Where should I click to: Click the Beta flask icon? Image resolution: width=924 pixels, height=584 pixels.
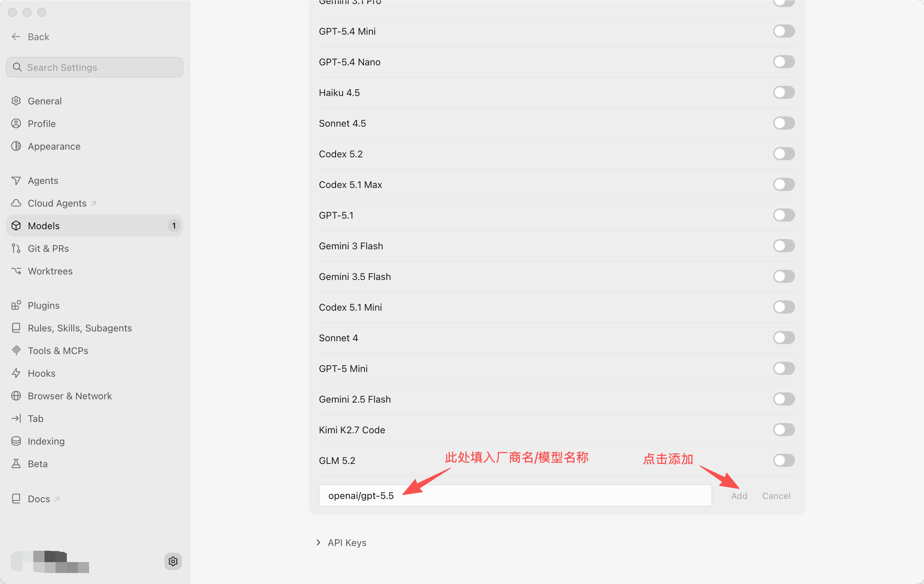coord(16,464)
